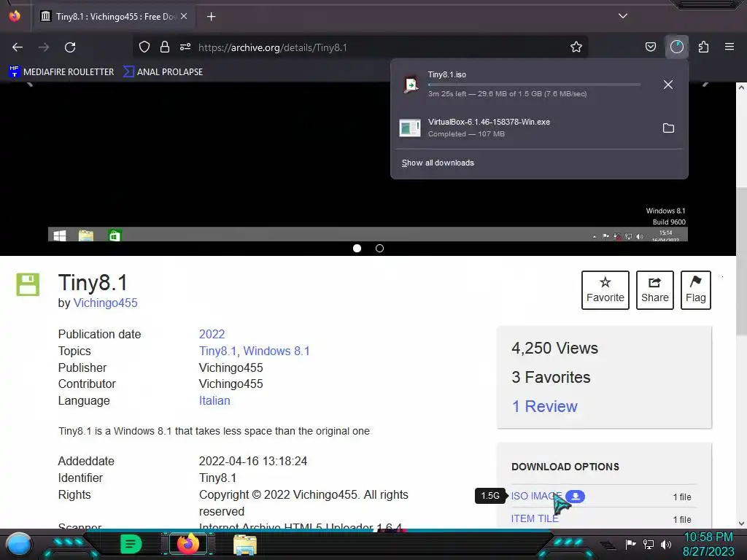Click the Windows 8.1 screenshot thumbnail
The width and height of the screenshot is (747, 560).
point(368,162)
